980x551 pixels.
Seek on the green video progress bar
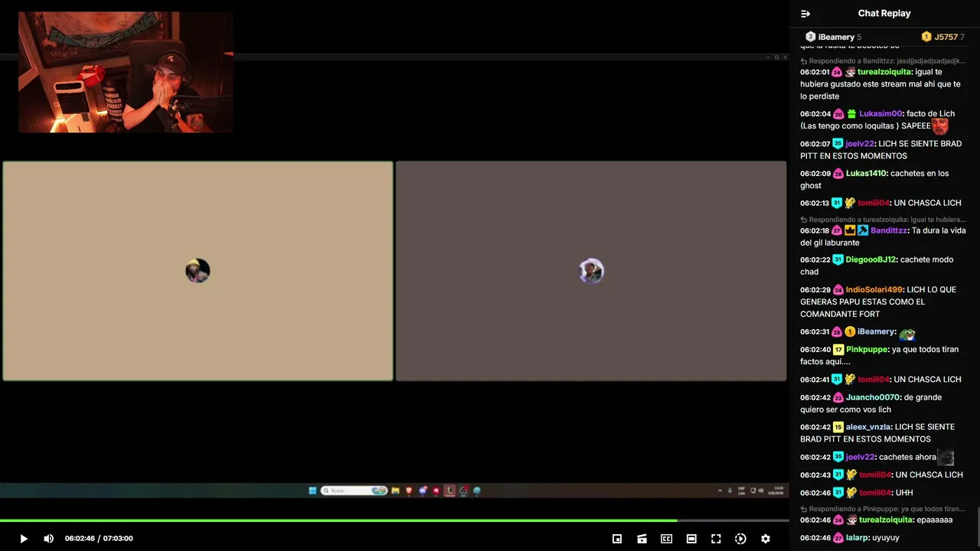tap(394, 520)
